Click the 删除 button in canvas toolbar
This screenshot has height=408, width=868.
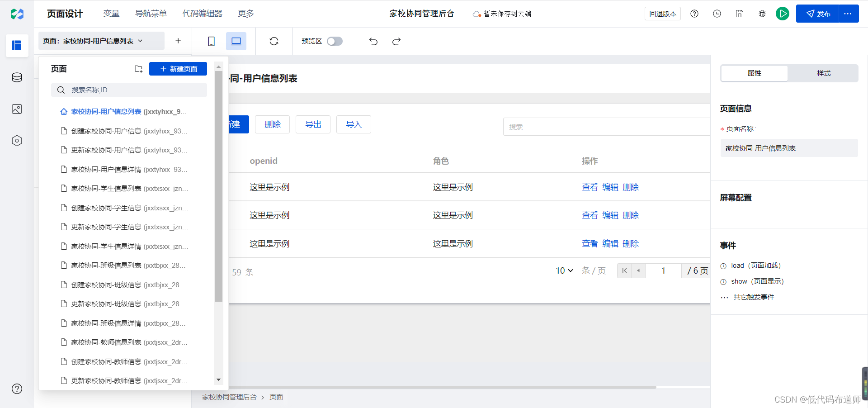272,124
